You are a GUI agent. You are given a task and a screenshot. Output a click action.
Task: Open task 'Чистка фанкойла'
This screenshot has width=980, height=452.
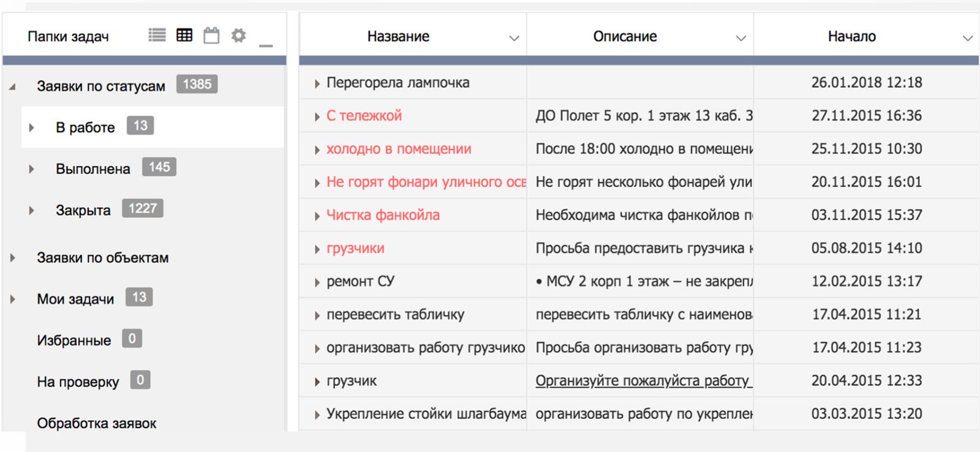[383, 215]
